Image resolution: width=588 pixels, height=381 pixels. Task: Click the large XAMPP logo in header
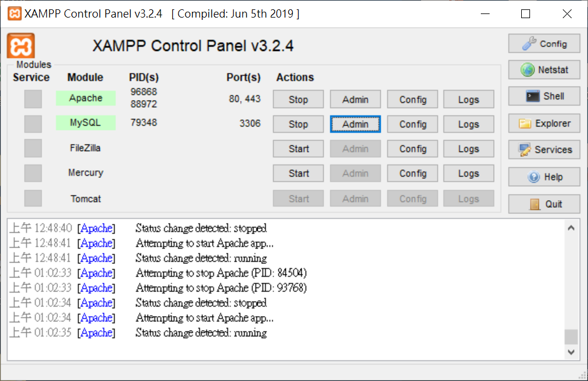pos(21,46)
